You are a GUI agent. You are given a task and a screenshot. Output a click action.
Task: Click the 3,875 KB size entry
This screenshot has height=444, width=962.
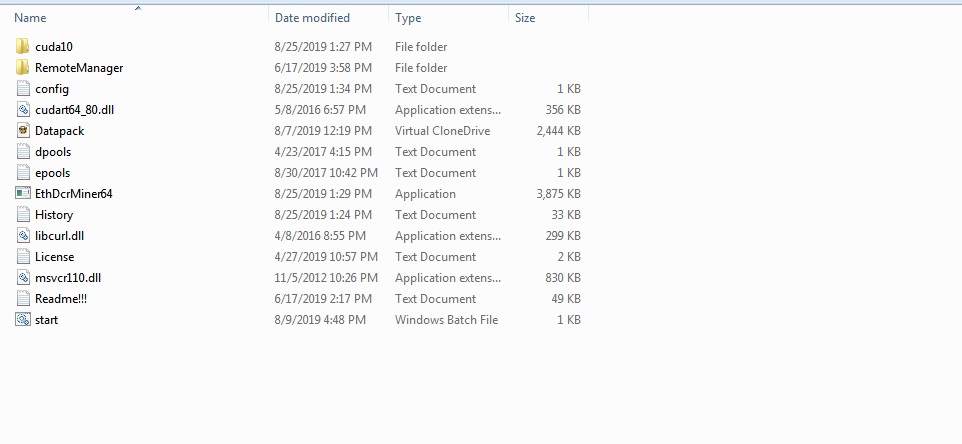click(558, 194)
